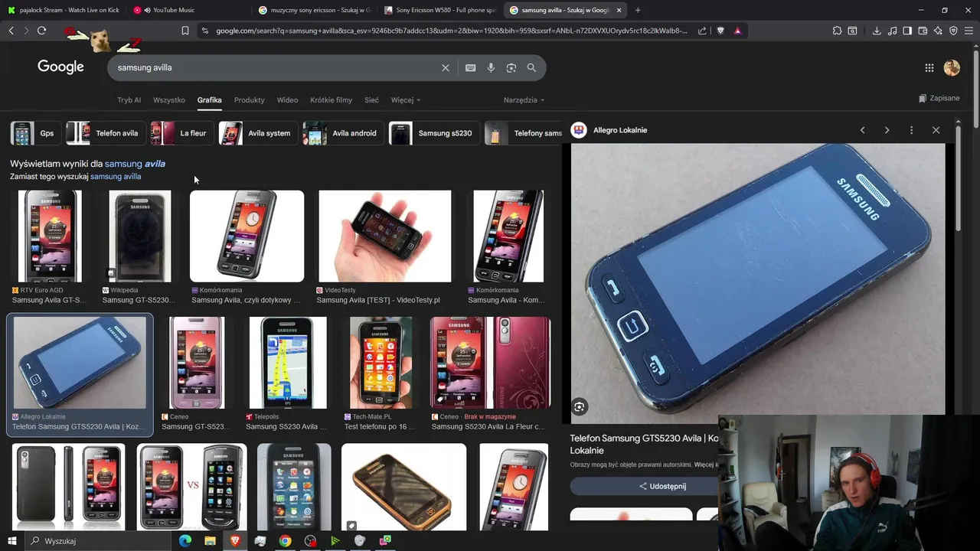
Task: Switch to the Produkty tab
Action: coord(250,100)
